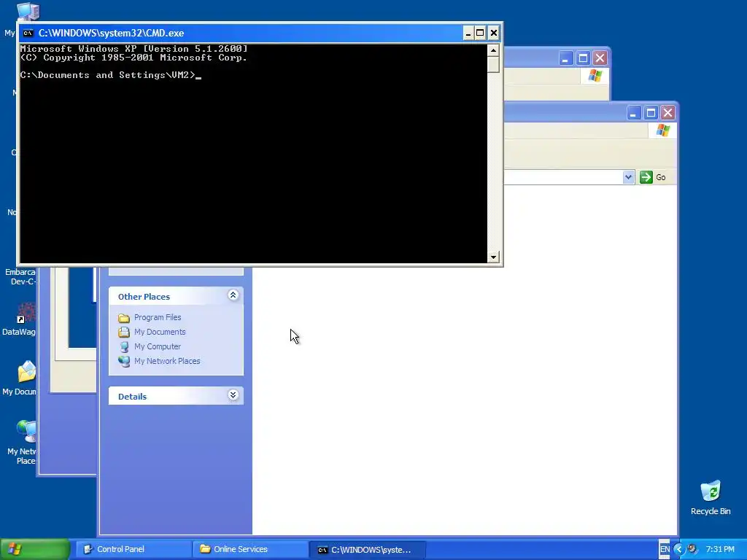
Task: Click the tray icon next to the clock
Action: (x=693, y=549)
